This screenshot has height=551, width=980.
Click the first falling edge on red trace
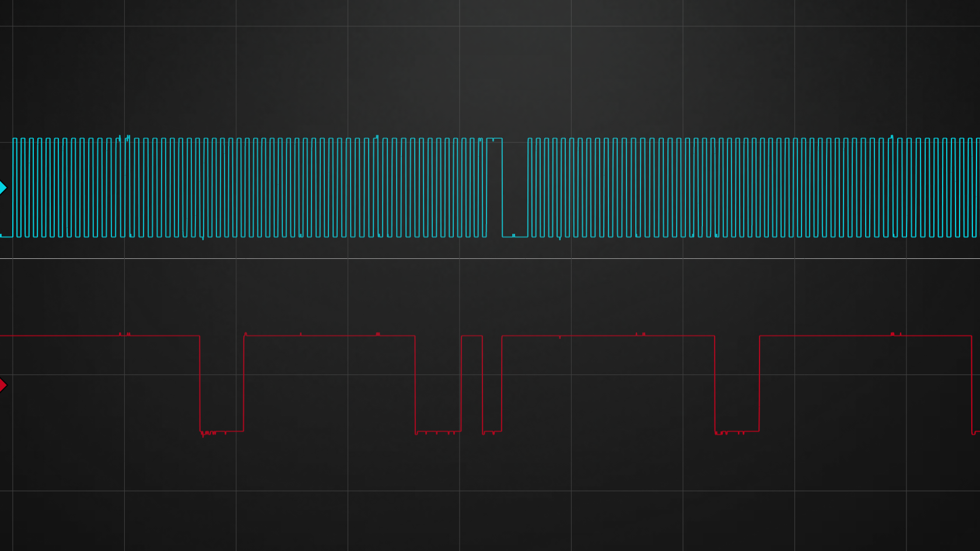pyautogui.click(x=200, y=385)
